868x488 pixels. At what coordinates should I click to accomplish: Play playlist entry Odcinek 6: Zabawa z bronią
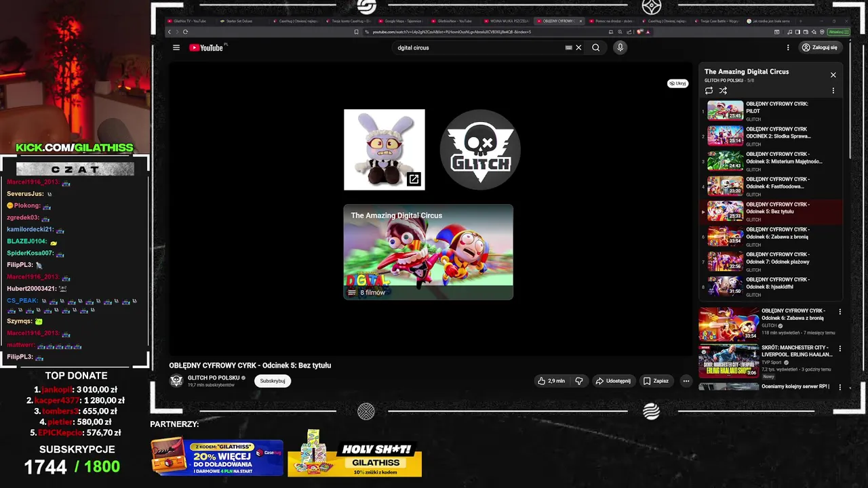(x=772, y=236)
